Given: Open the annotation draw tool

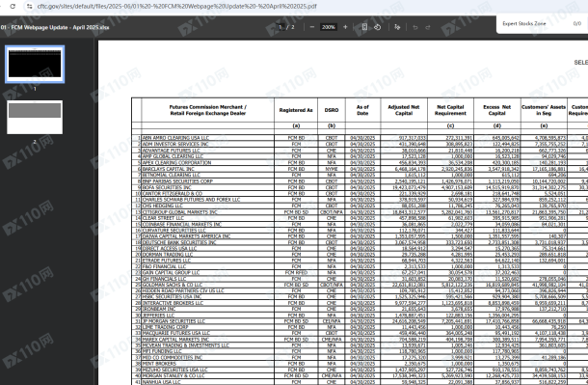Looking at the screenshot, I should click(x=397, y=27).
